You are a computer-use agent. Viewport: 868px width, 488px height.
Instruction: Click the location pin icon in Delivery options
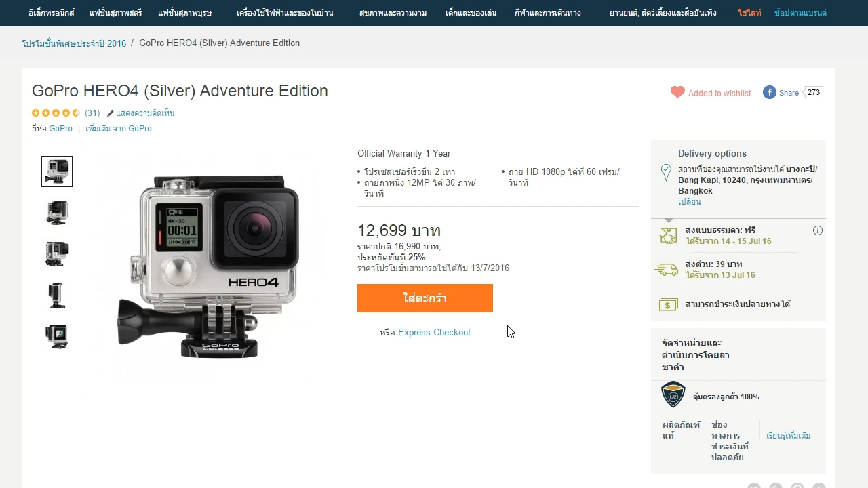tap(666, 172)
